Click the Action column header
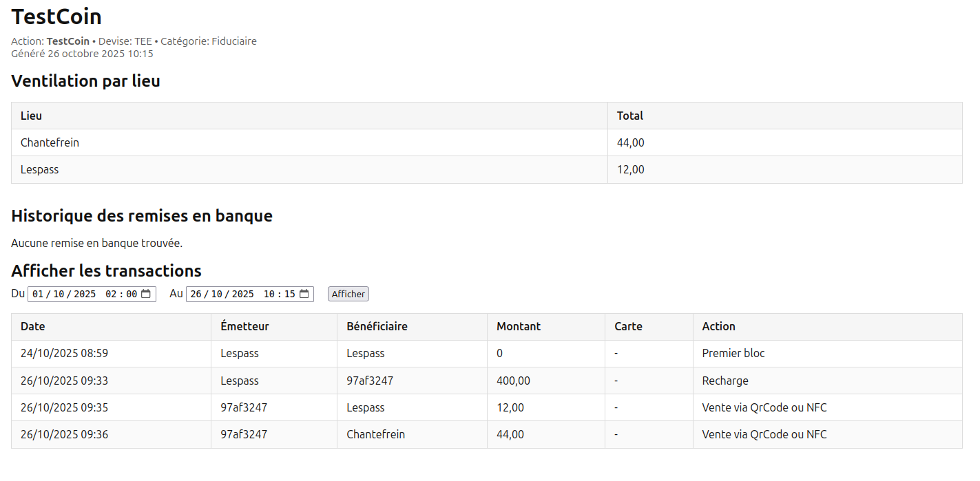Viewport: 980px width, 481px height. click(718, 326)
